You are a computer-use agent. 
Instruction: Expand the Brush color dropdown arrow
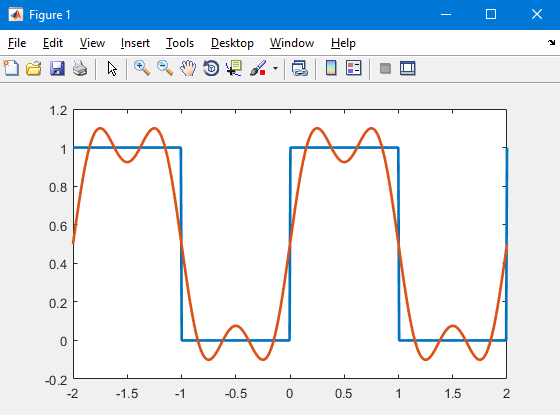pos(275,68)
